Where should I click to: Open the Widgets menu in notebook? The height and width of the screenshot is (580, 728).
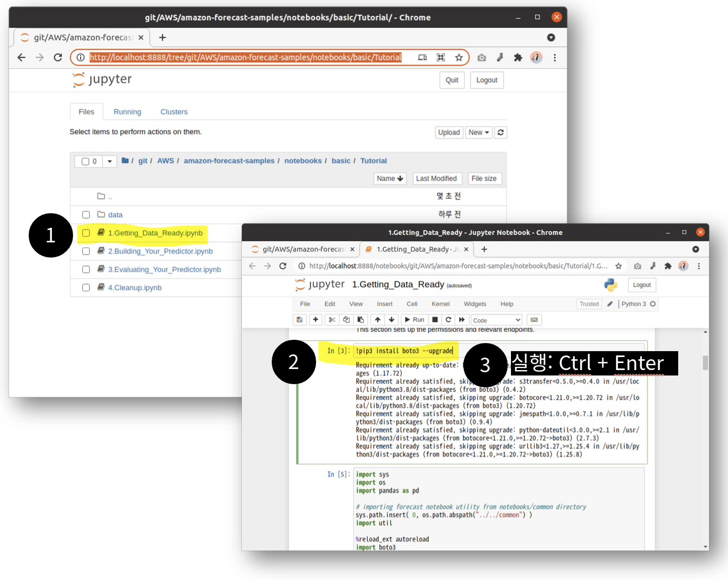(475, 304)
